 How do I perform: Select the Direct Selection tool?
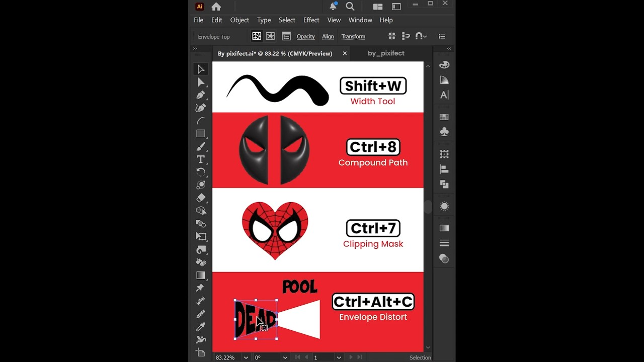201,82
